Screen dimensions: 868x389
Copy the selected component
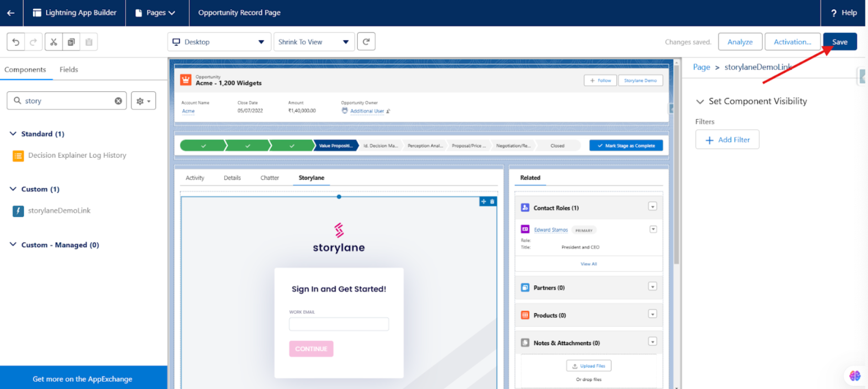pos(71,42)
